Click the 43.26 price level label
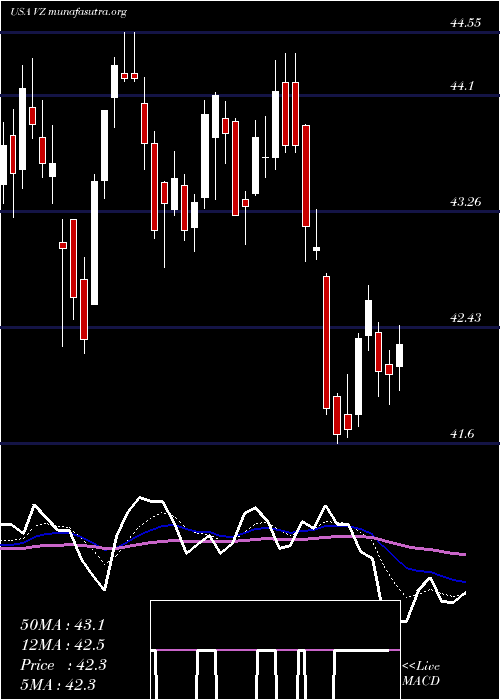Viewport: 500px width, 700px height. pyautogui.click(x=466, y=202)
